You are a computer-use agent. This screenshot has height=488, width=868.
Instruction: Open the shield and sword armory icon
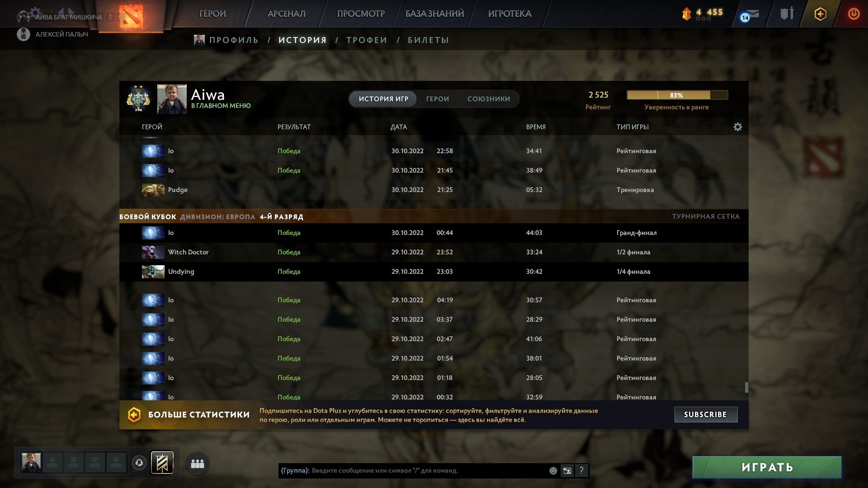coord(787,14)
